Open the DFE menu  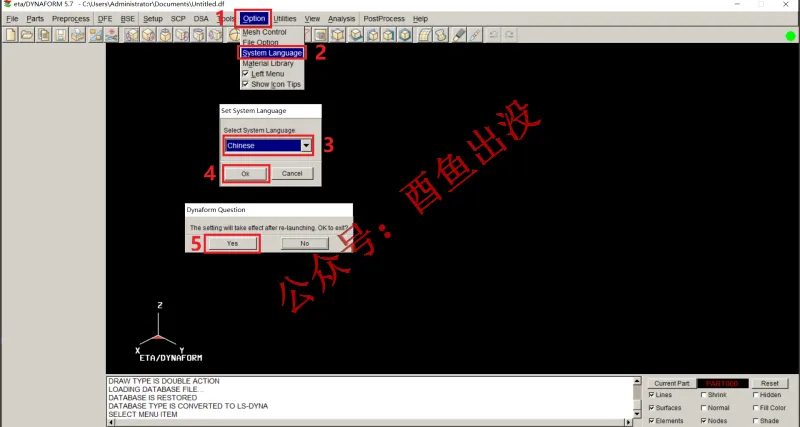click(x=105, y=19)
